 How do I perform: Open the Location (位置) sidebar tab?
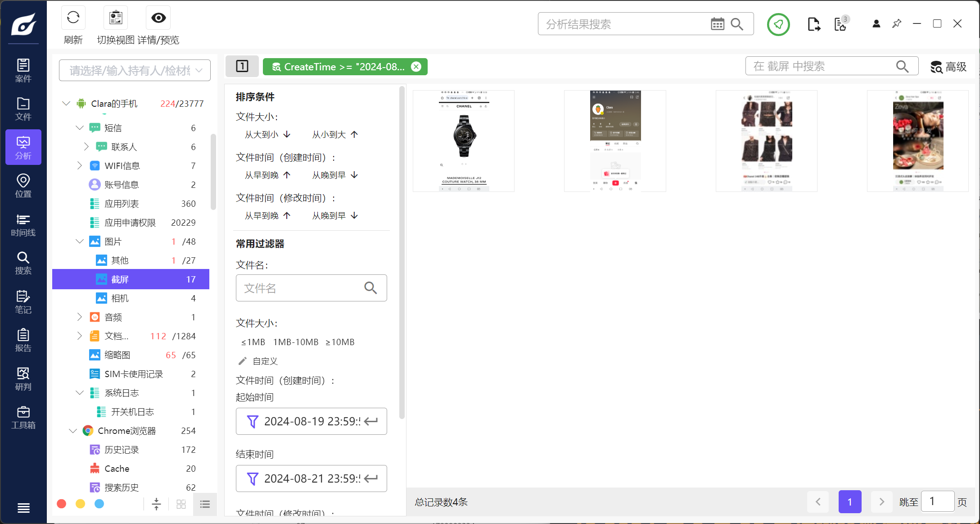23,186
